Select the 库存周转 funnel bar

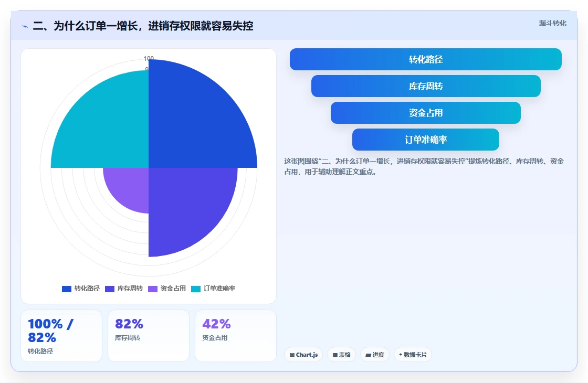pos(426,86)
